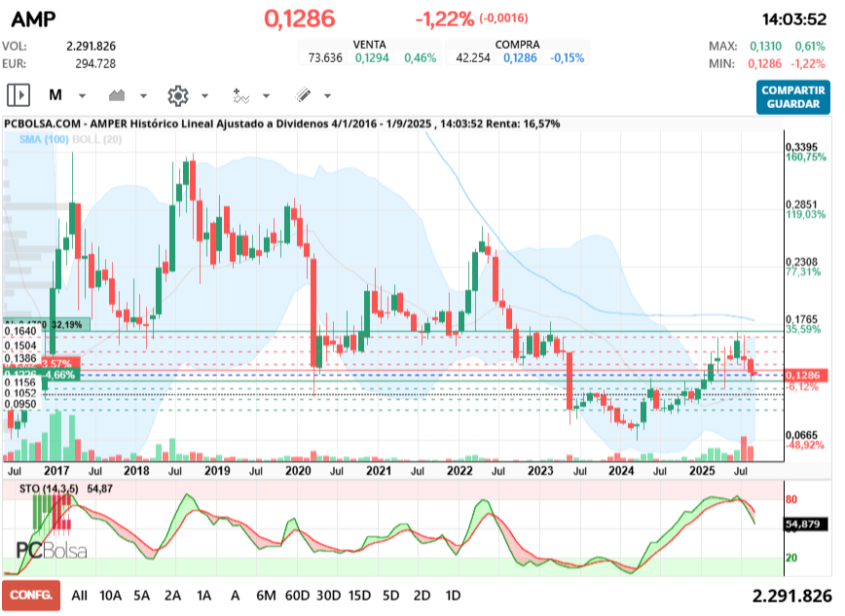Image resolution: width=845 pixels, height=616 pixels.
Task: Select the 60D time range
Action: [298, 596]
